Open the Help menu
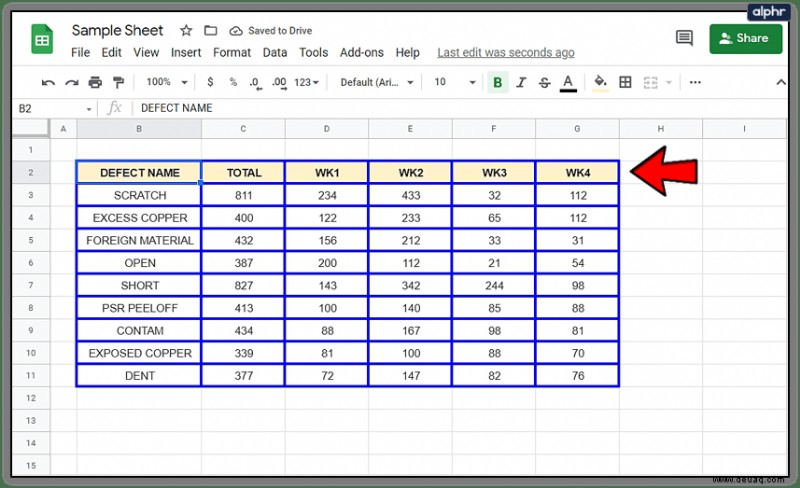Screen dimensions: 800x488 [x=407, y=53]
